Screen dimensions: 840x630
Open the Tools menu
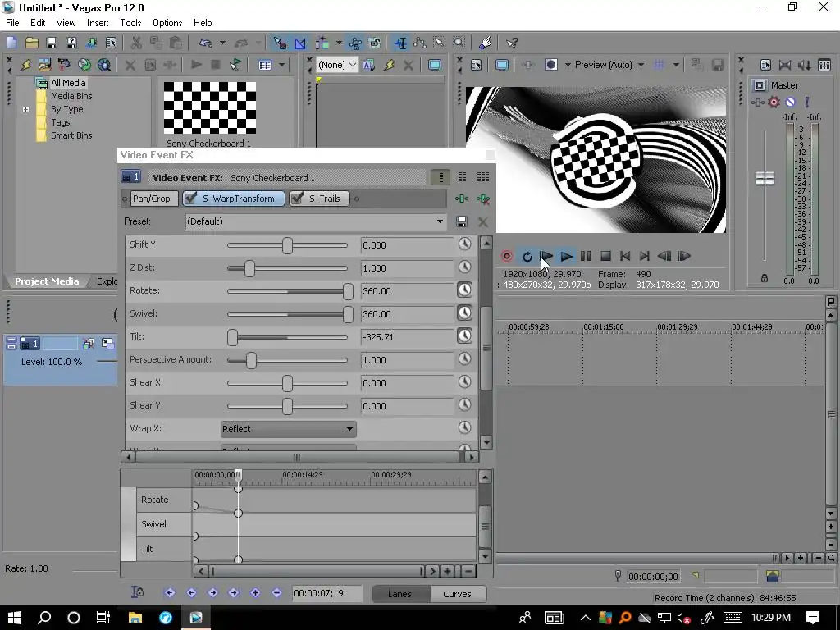click(x=130, y=23)
